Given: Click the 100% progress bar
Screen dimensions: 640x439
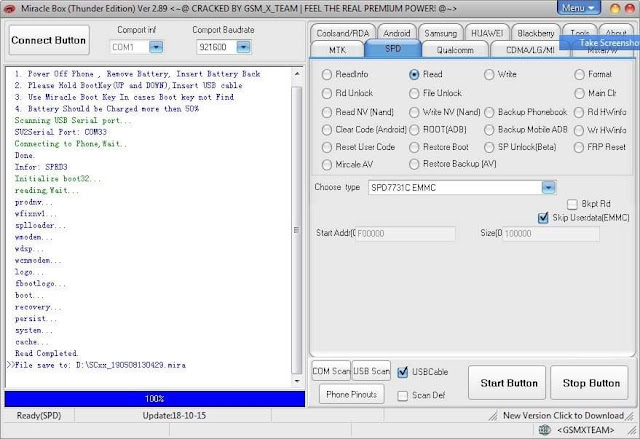Looking at the screenshot, I should pyautogui.click(x=155, y=399).
